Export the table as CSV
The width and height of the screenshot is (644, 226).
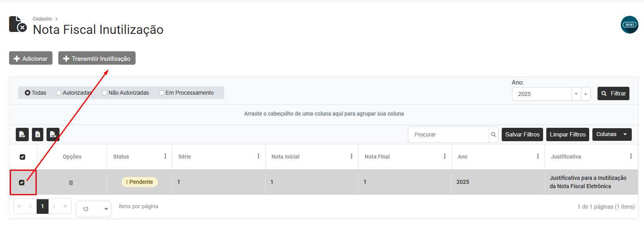[53, 134]
